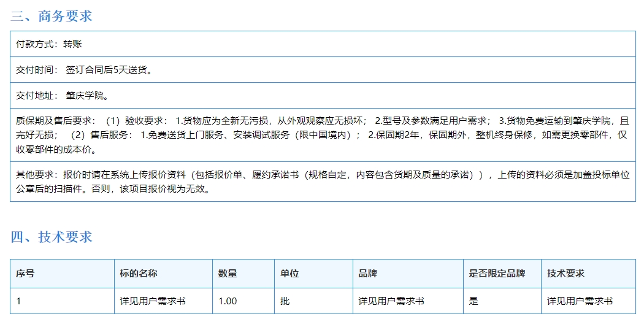
Task: Click the quantity cell showing 1.00
Action: coord(228,301)
